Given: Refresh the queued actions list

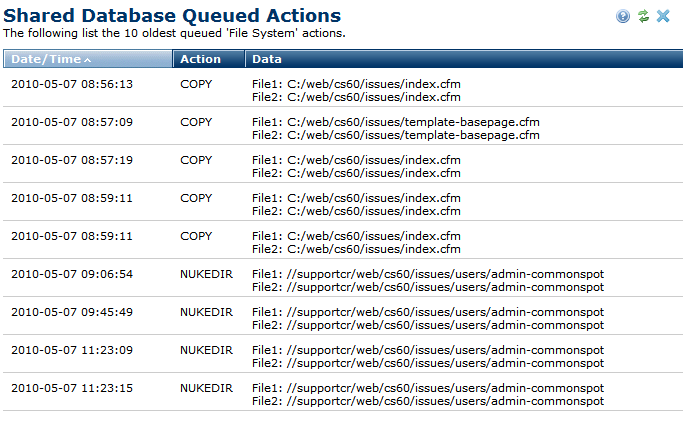Looking at the screenshot, I should click(643, 16).
